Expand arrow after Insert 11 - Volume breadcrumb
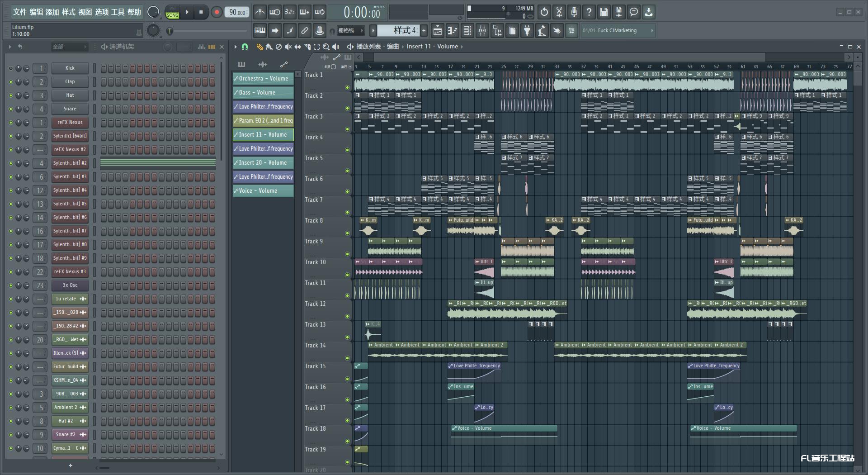The image size is (868, 475). coord(462,47)
